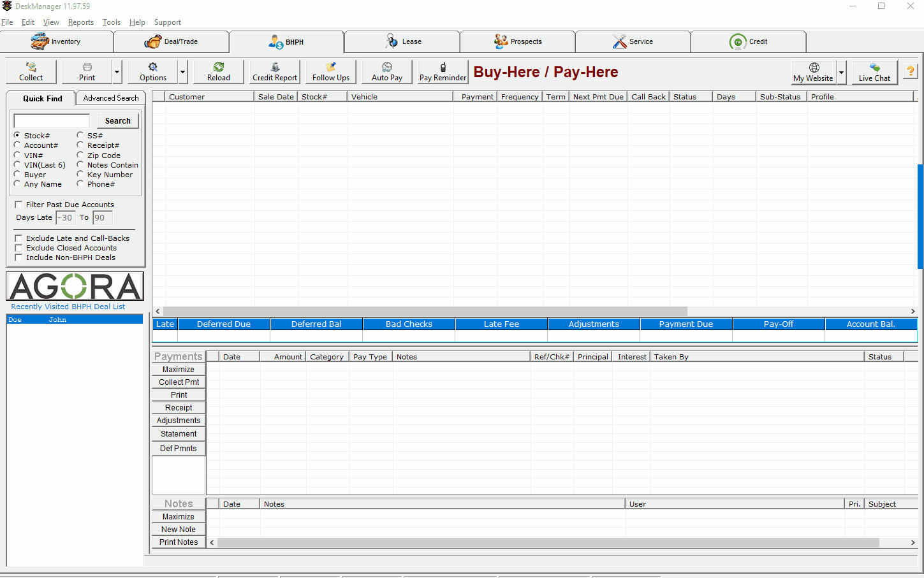Select the Account# search radio button
The width and height of the screenshot is (924, 578).
17,145
